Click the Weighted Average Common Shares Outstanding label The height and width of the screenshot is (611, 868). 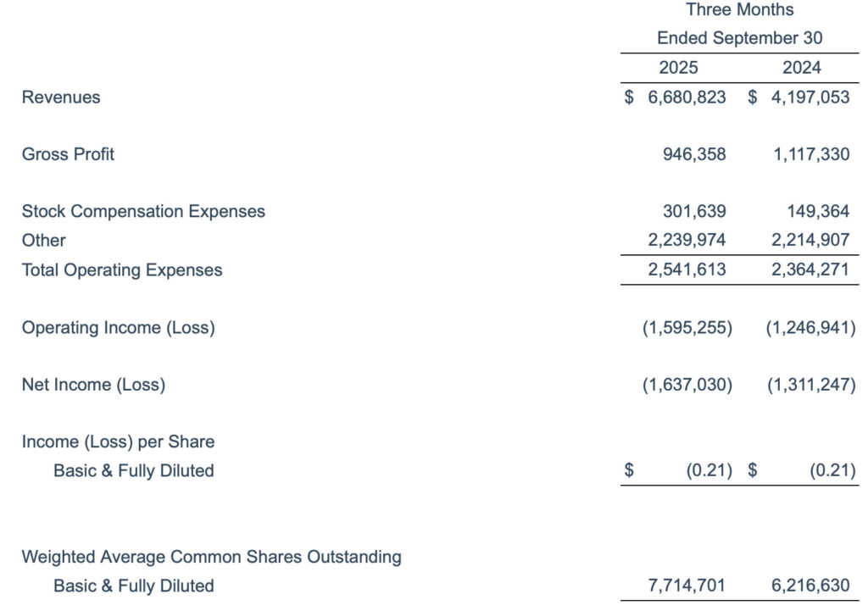[x=211, y=557]
